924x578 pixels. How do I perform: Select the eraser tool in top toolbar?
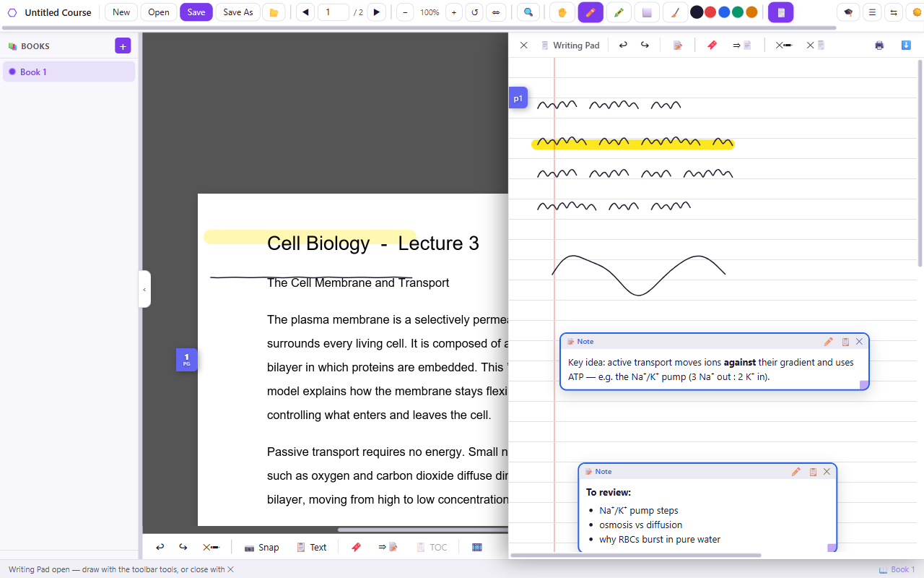647,12
